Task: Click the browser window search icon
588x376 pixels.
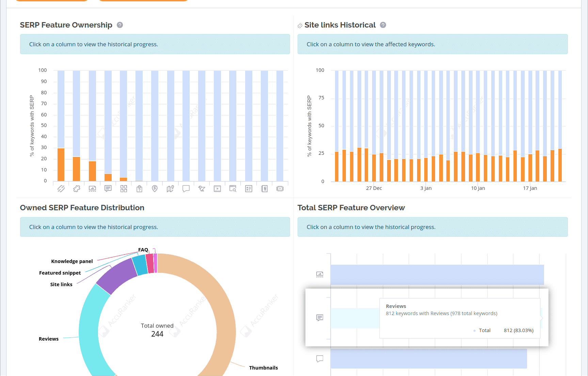Action: pyautogui.click(x=233, y=189)
